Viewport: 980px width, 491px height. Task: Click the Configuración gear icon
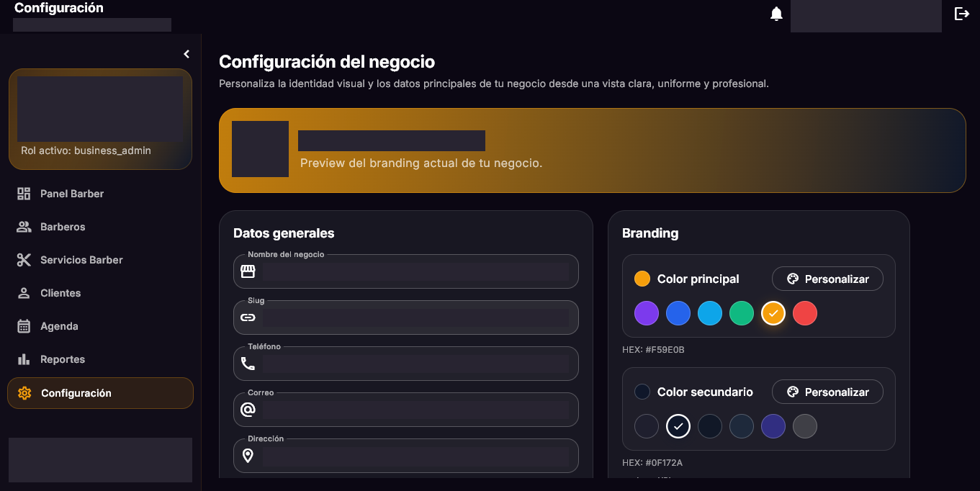click(24, 393)
